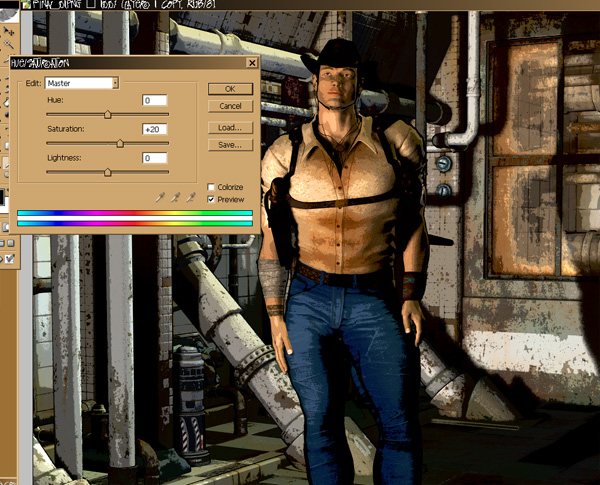Click the Saturation value field

[155, 129]
